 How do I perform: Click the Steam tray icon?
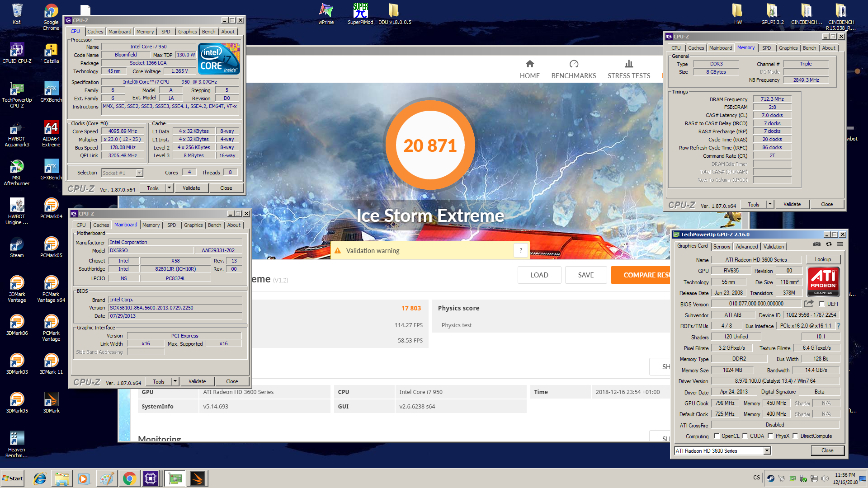click(771, 478)
